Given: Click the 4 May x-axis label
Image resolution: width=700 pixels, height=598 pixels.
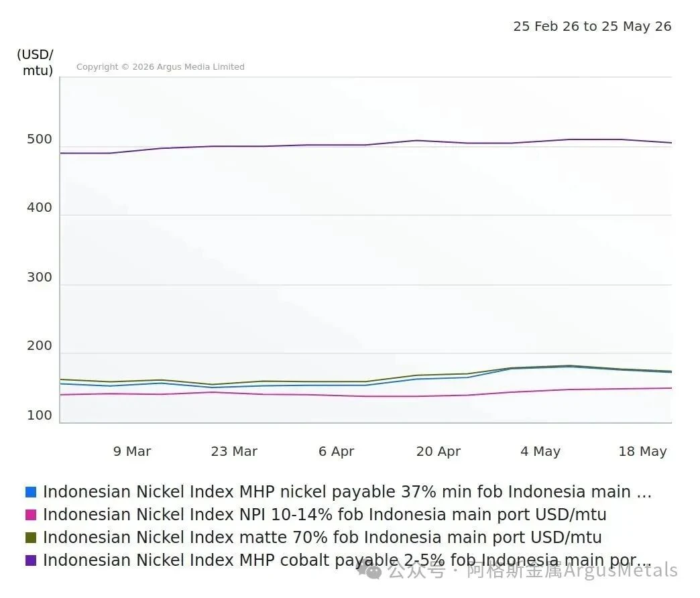Looking at the screenshot, I should pyautogui.click(x=540, y=452).
